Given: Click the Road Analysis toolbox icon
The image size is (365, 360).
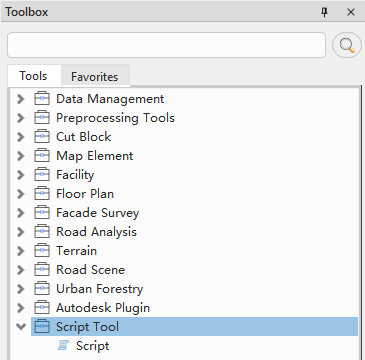Looking at the screenshot, I should coord(42,232).
